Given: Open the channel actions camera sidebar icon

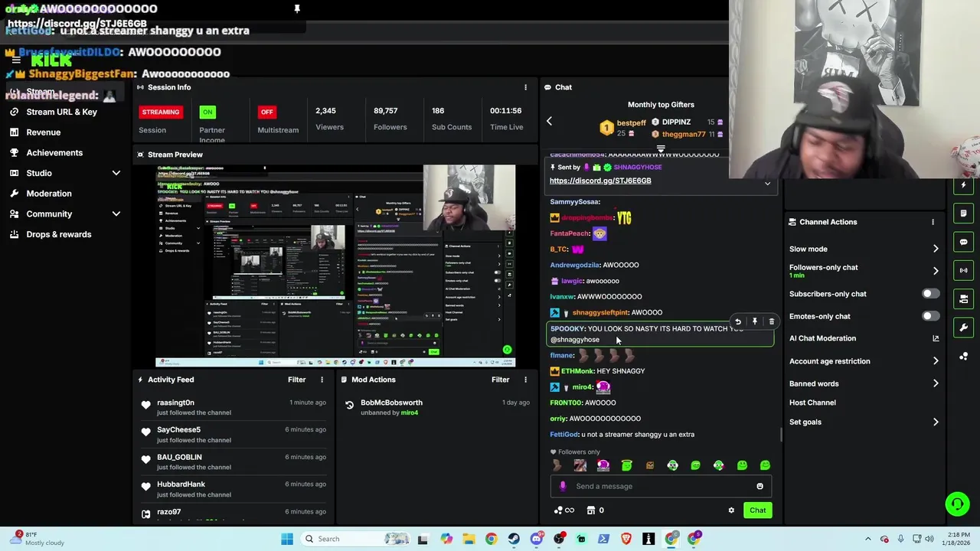Looking at the screenshot, I should [x=963, y=298].
